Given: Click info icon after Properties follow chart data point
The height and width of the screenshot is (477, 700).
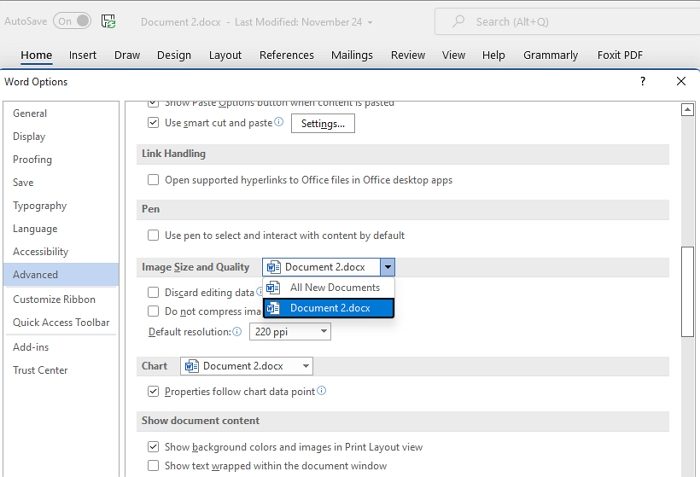Looking at the screenshot, I should 321,391.
